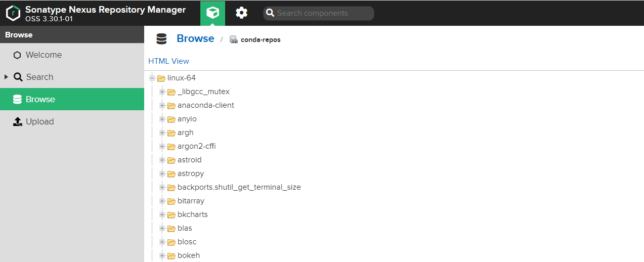Viewport: 644px width, 262px height.
Task: Expand the argon2-cffi folder
Action: point(162,146)
